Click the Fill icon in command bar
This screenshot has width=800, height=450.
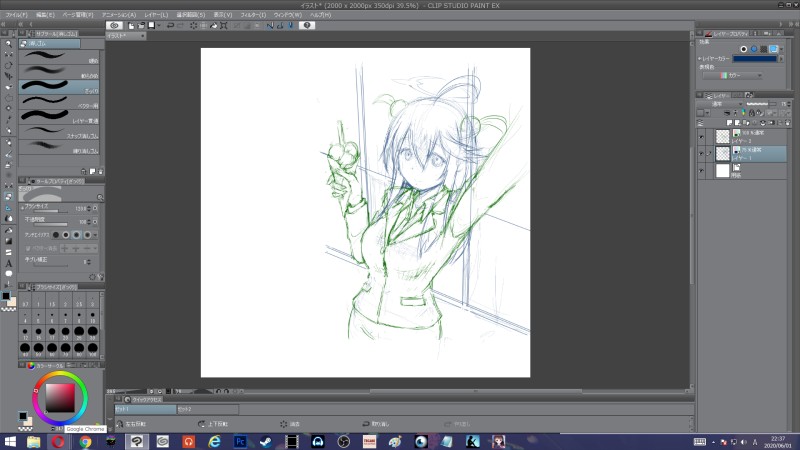click(x=214, y=26)
